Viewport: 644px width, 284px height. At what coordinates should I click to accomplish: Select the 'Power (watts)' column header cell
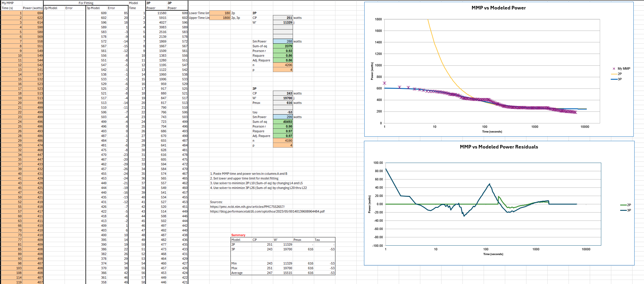click(x=33, y=8)
